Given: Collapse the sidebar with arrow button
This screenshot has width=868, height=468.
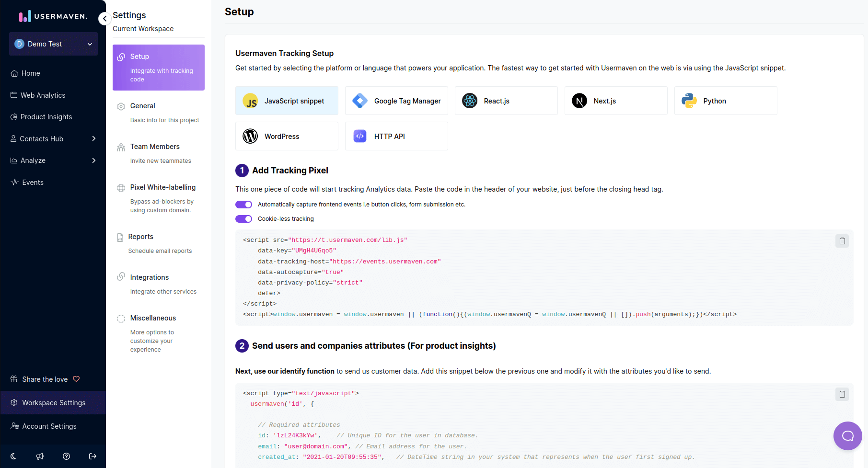Looking at the screenshot, I should (104, 19).
